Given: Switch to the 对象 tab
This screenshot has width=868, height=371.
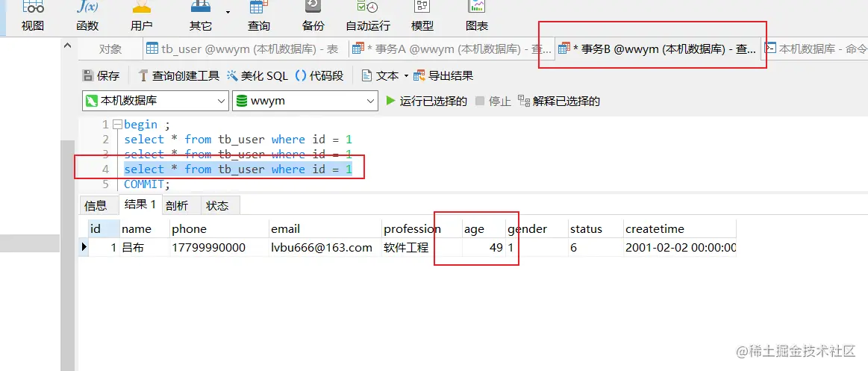Looking at the screenshot, I should (110, 49).
